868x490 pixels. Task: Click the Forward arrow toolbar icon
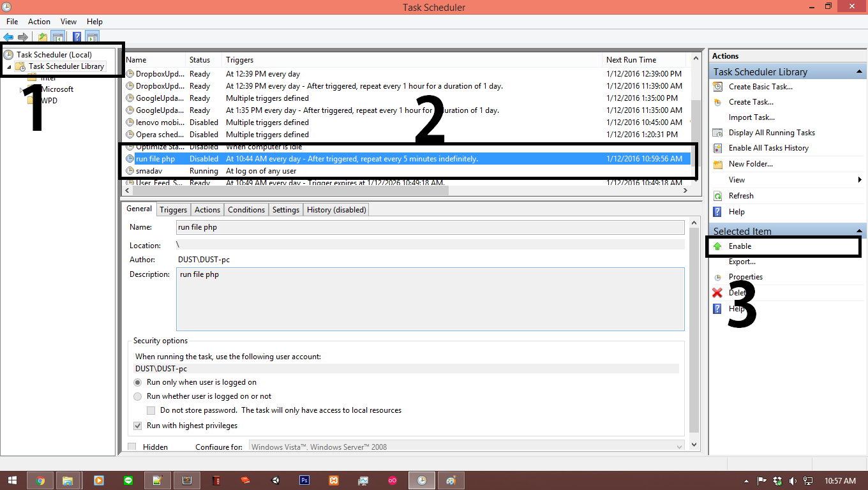23,37
